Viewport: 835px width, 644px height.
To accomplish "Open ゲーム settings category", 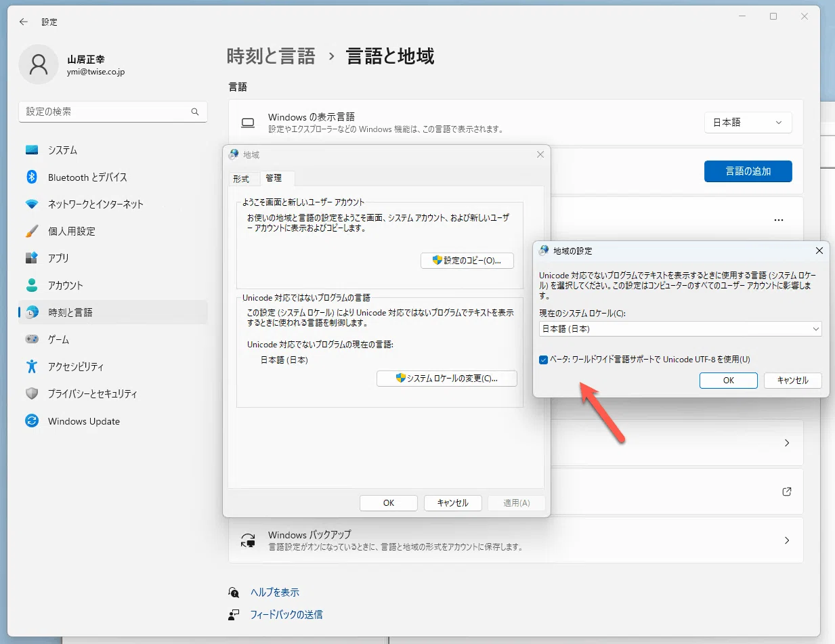I will pos(113,340).
